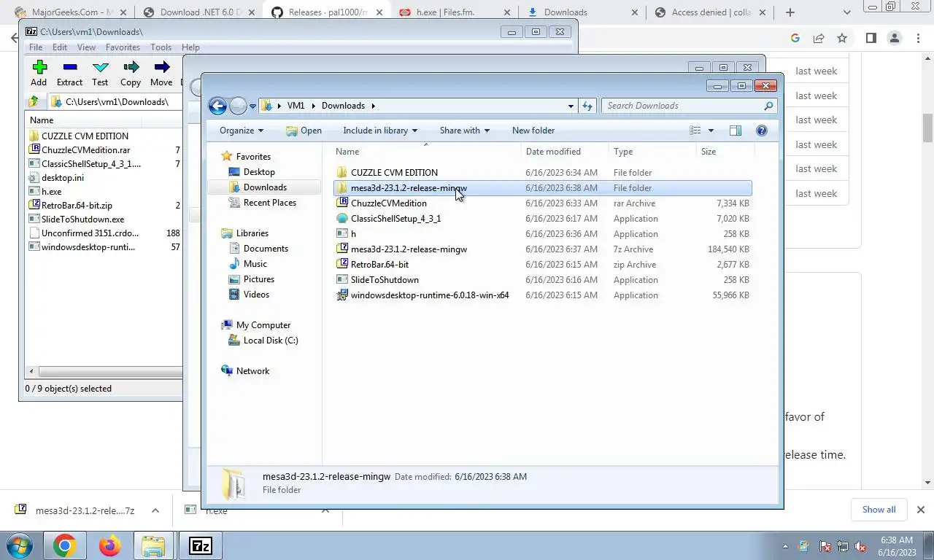Screen dimensions: 934x560
Task: Open recent pages dropdown next to forward arrow
Action: pyautogui.click(x=252, y=106)
